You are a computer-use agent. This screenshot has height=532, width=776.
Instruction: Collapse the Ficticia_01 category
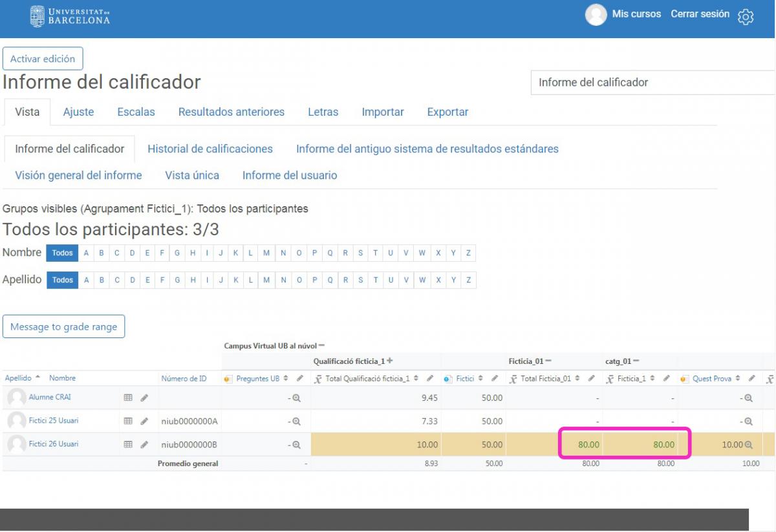(548, 361)
